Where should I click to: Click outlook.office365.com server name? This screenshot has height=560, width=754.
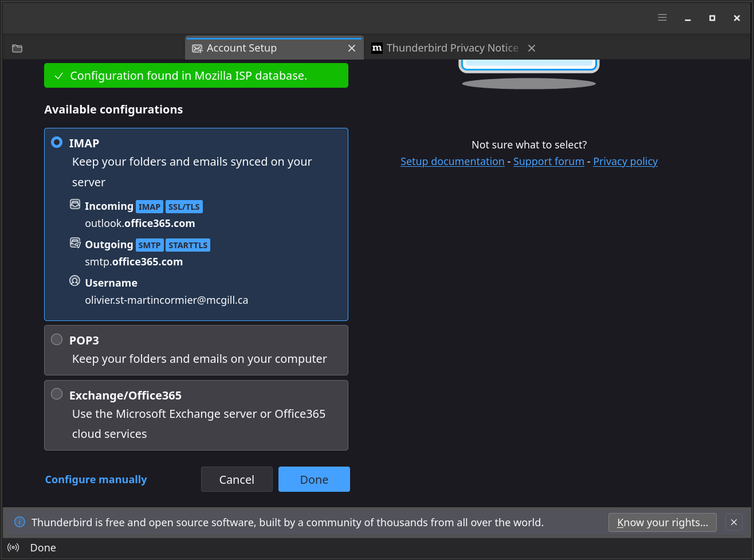pos(140,223)
